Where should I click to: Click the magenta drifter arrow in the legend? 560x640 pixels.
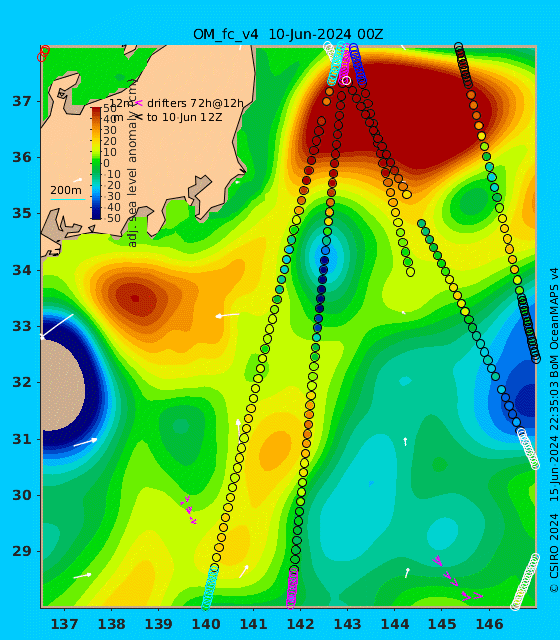click(139, 103)
